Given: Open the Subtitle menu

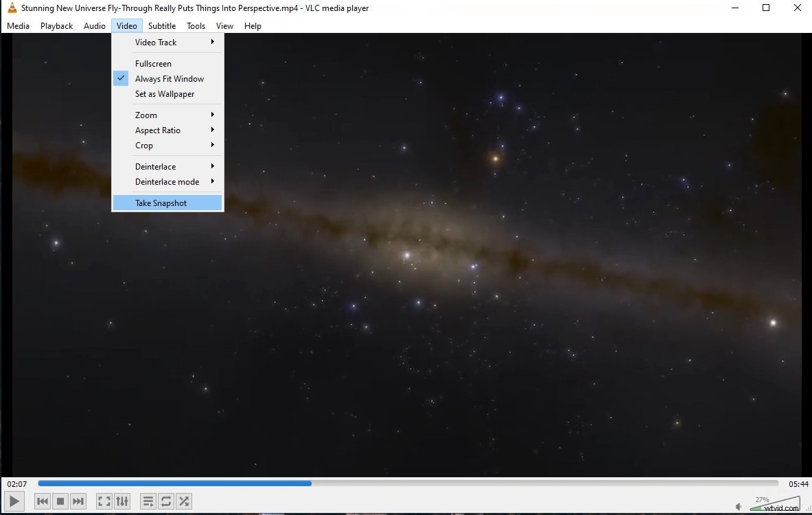Looking at the screenshot, I should pyautogui.click(x=162, y=26).
